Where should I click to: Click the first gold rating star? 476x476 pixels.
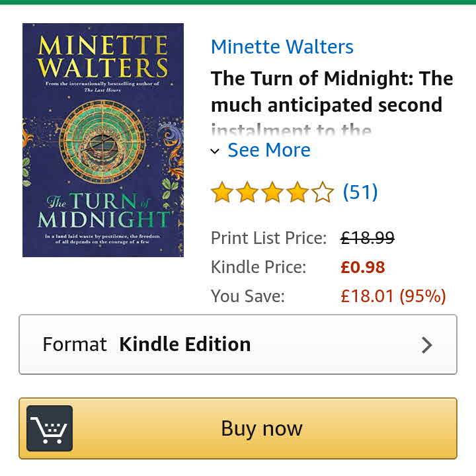tap(222, 193)
